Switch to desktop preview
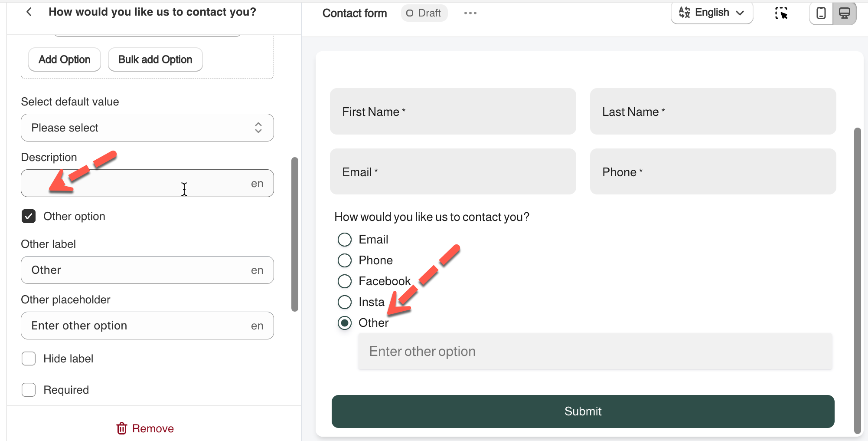This screenshot has height=441, width=868. 844,13
